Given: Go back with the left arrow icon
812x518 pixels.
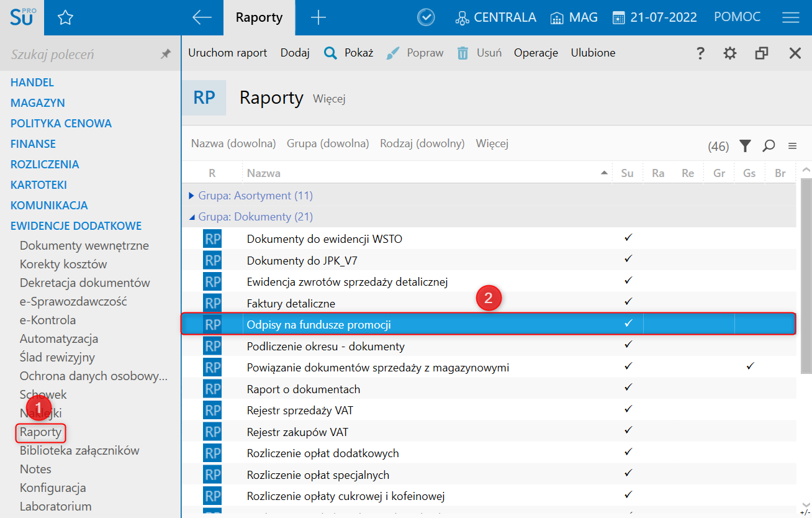Looking at the screenshot, I should 202,18.
